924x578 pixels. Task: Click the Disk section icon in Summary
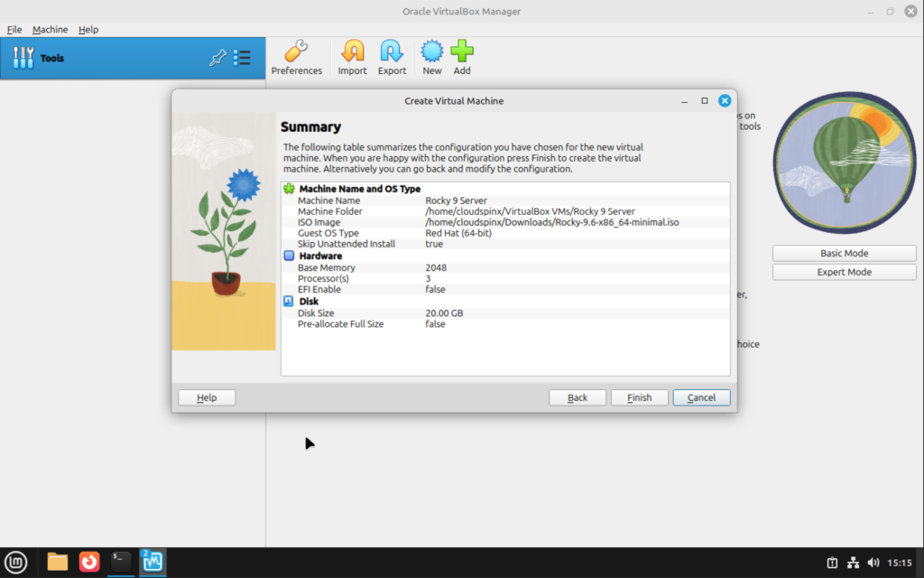tap(289, 301)
